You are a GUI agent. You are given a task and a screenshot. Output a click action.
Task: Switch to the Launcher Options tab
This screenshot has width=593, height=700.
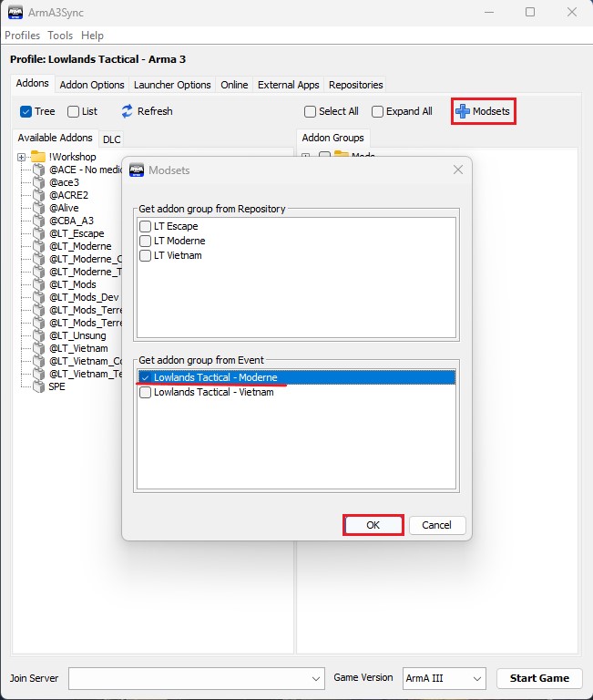171,85
